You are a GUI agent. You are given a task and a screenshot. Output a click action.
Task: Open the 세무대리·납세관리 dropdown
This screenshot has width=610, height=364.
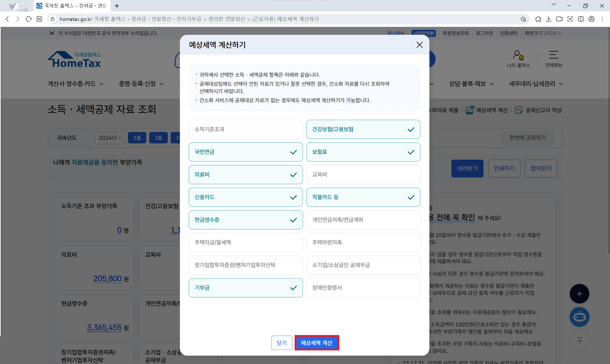tap(535, 84)
